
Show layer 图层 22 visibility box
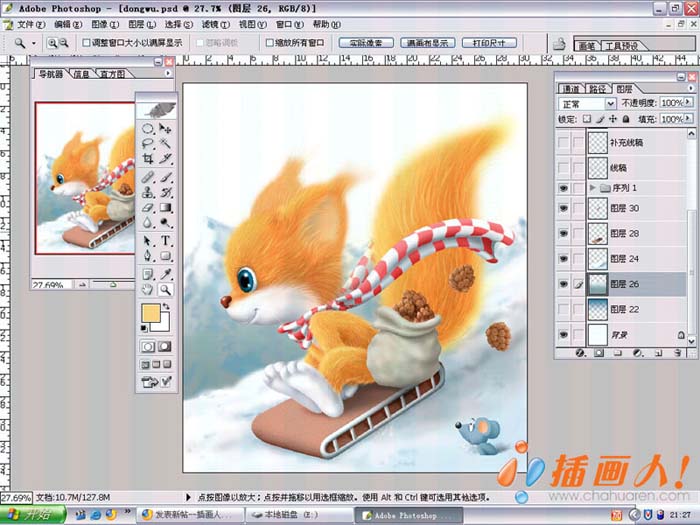[563, 309]
